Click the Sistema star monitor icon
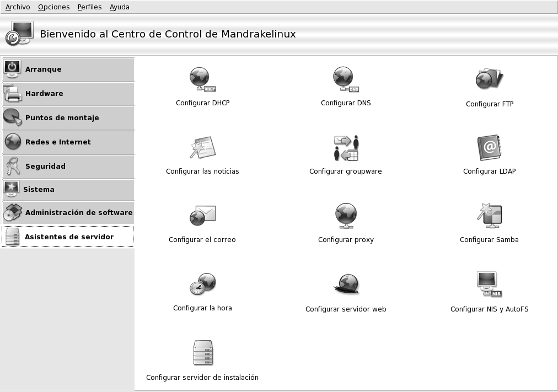 [11, 189]
